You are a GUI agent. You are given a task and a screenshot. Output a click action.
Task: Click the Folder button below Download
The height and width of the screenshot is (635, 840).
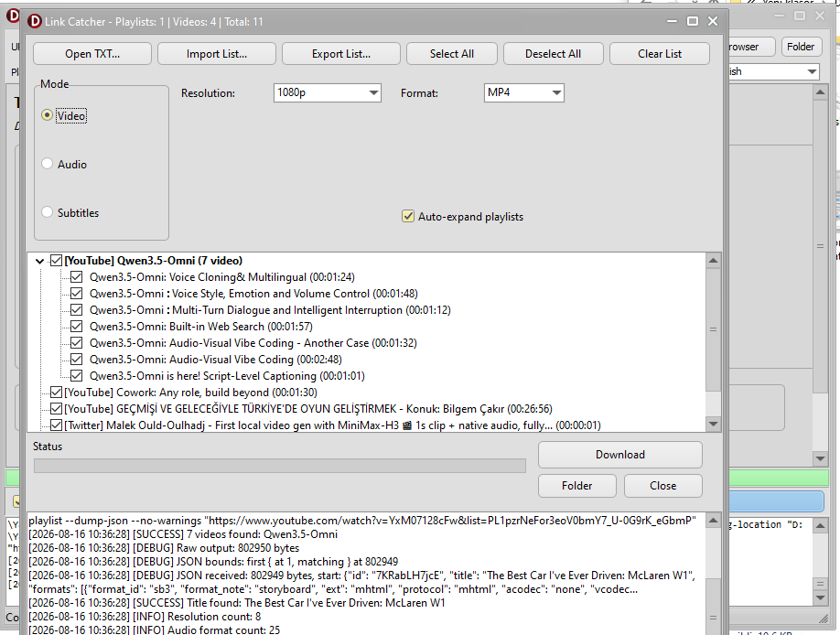(577, 486)
